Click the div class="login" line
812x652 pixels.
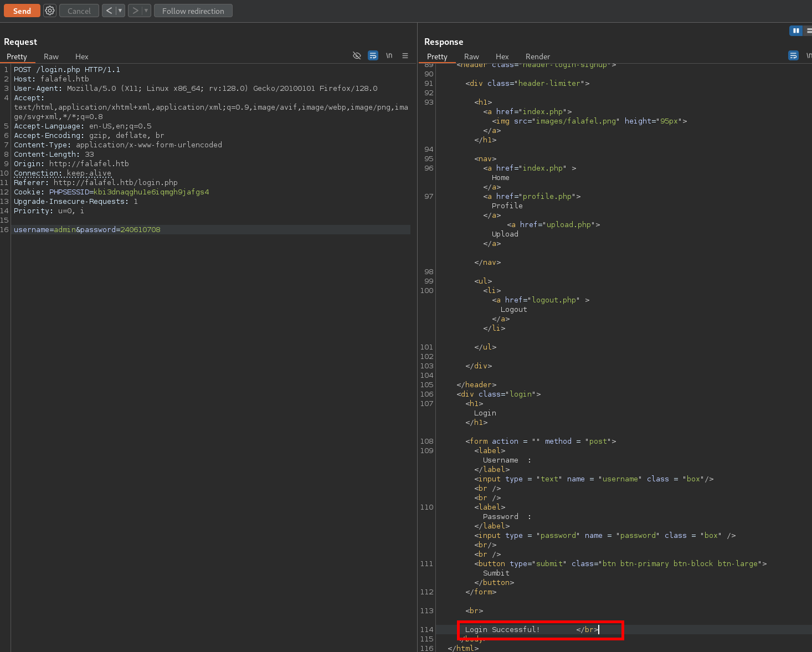498,394
